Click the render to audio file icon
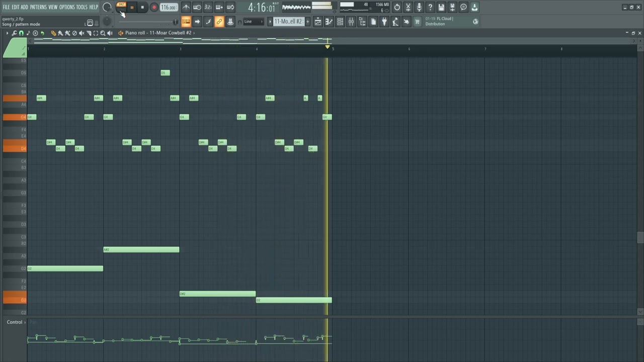 pyautogui.click(x=452, y=8)
